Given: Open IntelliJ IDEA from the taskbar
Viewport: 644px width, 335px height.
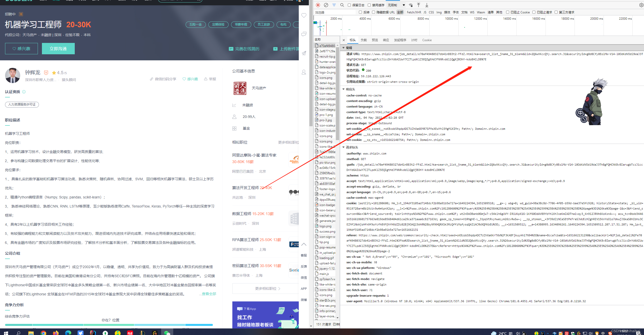Looking at the screenshot, I should click(x=93, y=333).
